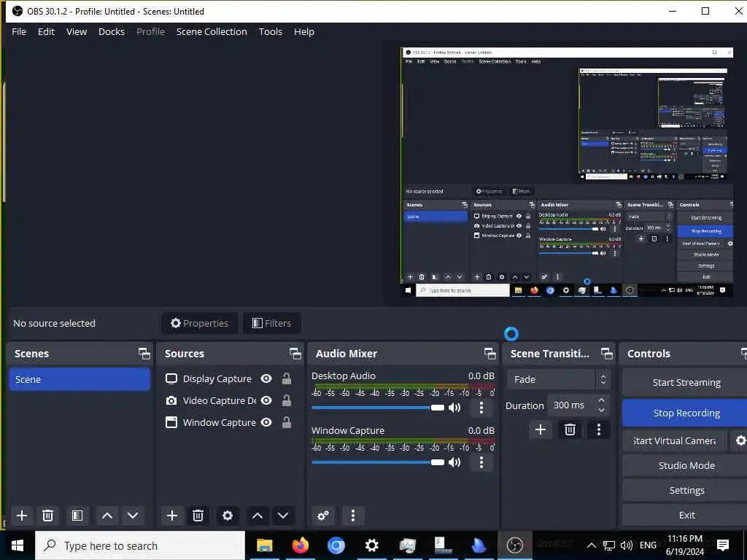Open virtual camera settings gear

740,440
